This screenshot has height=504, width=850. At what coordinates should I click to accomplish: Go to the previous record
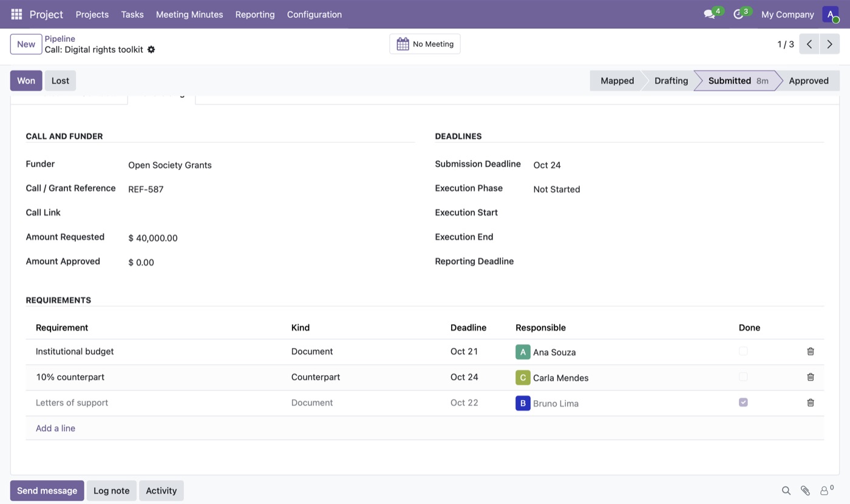click(809, 44)
